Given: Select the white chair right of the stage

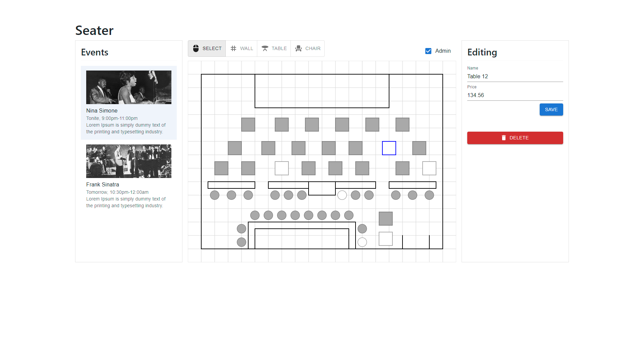Looking at the screenshot, I should pyautogui.click(x=362, y=242).
